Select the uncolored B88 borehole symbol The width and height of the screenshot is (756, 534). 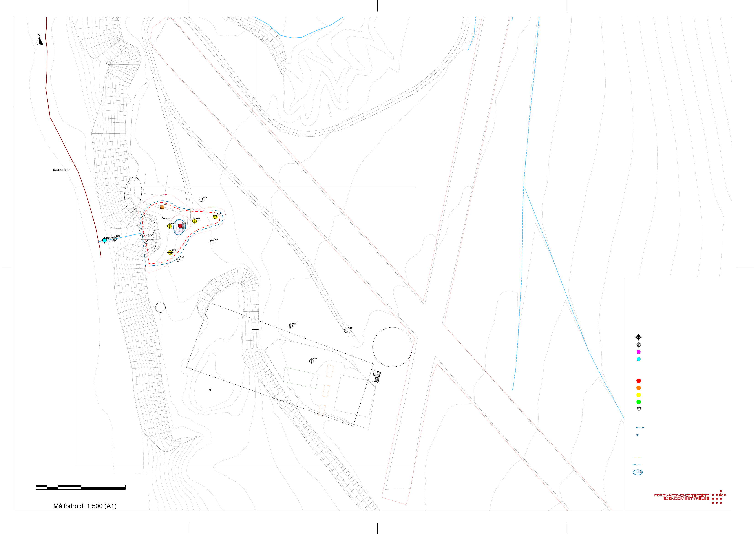(201, 200)
